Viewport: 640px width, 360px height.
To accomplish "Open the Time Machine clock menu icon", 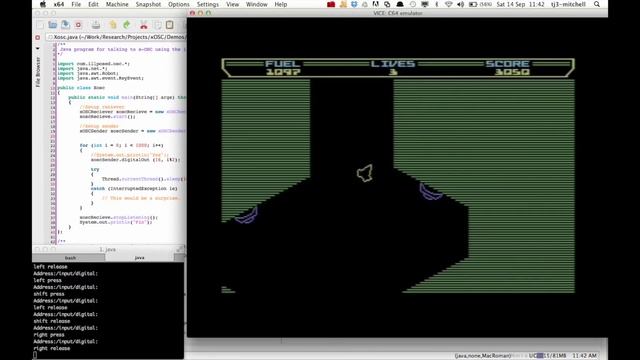I will (x=413, y=4).
